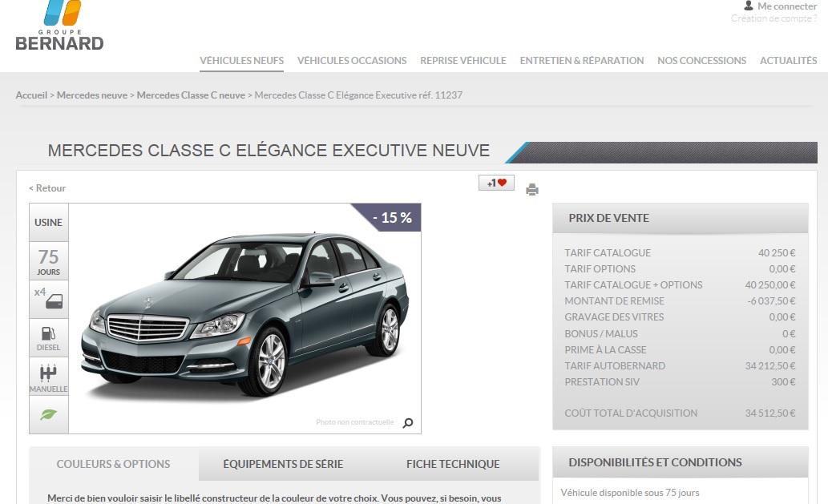Image resolution: width=828 pixels, height=504 pixels.
Task: Switch to Équipements de Série tab
Action: [x=283, y=464]
